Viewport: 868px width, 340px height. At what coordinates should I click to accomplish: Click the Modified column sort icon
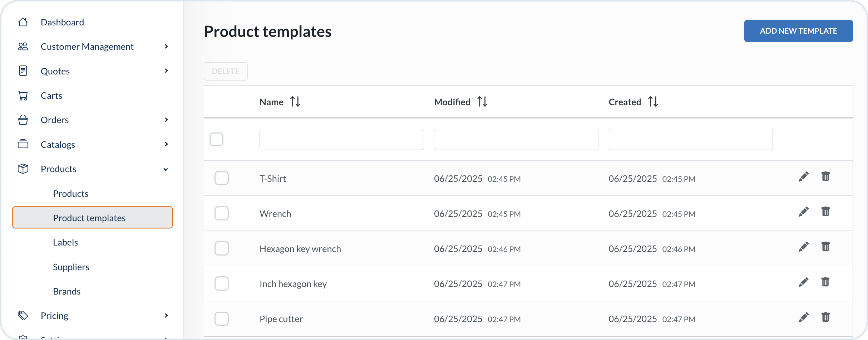[482, 102]
